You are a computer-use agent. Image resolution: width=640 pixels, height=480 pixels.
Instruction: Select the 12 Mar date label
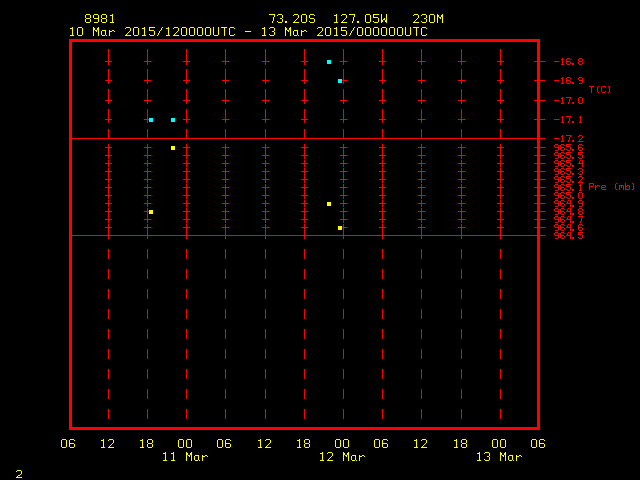341,457
